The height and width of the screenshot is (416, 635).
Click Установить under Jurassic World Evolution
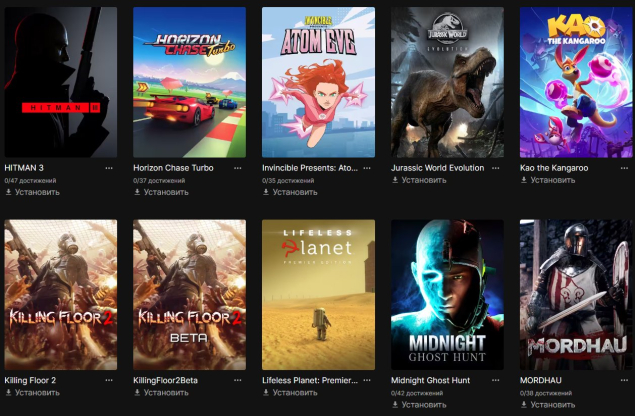(x=419, y=180)
